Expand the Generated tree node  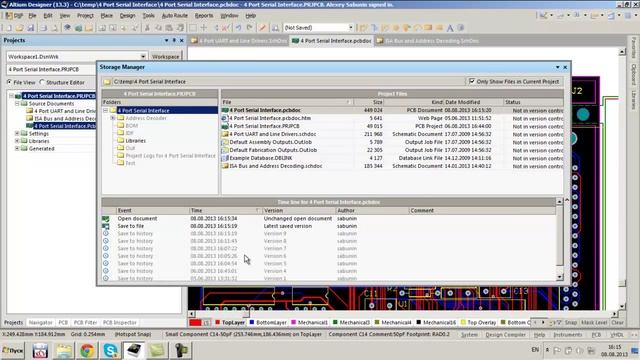tap(17, 149)
